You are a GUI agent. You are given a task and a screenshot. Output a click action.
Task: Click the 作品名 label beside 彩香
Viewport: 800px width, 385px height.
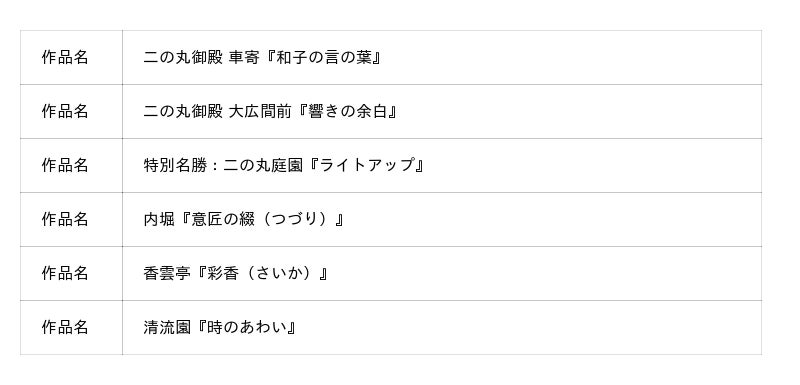click(65, 273)
